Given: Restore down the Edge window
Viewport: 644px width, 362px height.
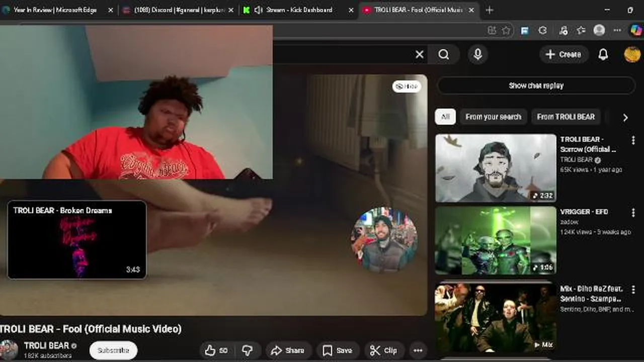Looking at the screenshot, I should point(630,10).
